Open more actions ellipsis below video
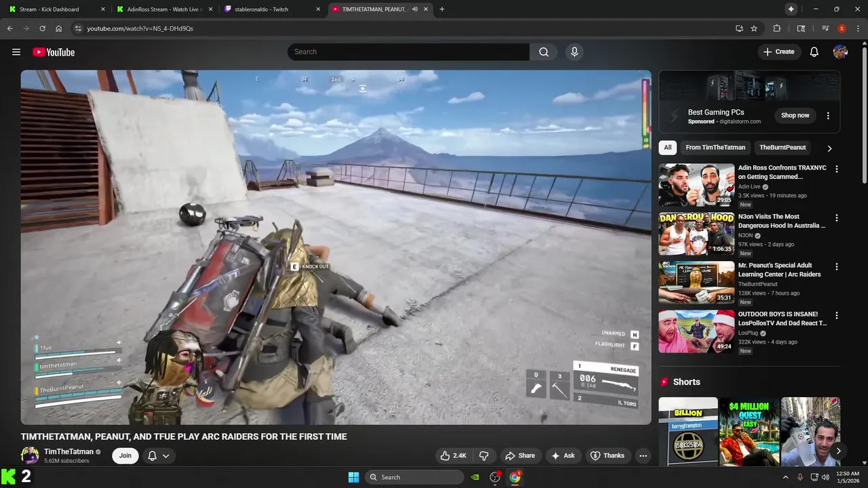 click(643, 455)
